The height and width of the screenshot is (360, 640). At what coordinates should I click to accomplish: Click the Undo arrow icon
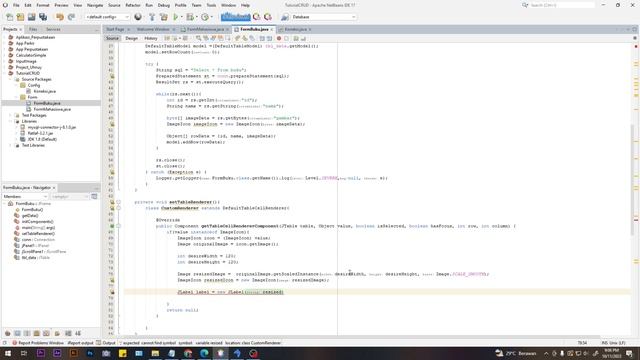60,17
